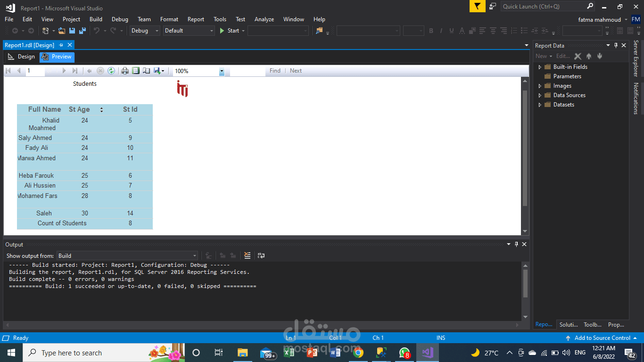
Task: Open the Format menu
Action: (169, 19)
